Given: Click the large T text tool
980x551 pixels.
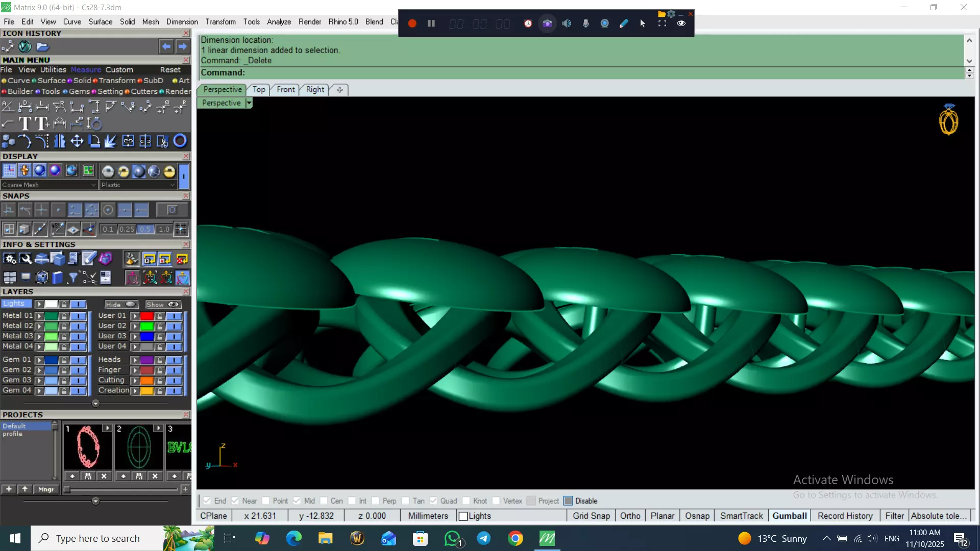Looking at the screenshot, I should (24, 123).
